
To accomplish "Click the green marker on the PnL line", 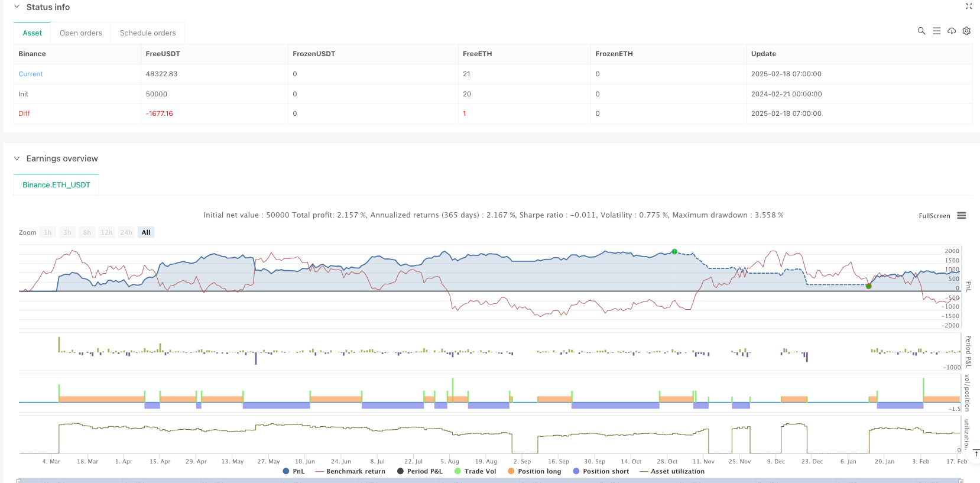I will tap(674, 252).
